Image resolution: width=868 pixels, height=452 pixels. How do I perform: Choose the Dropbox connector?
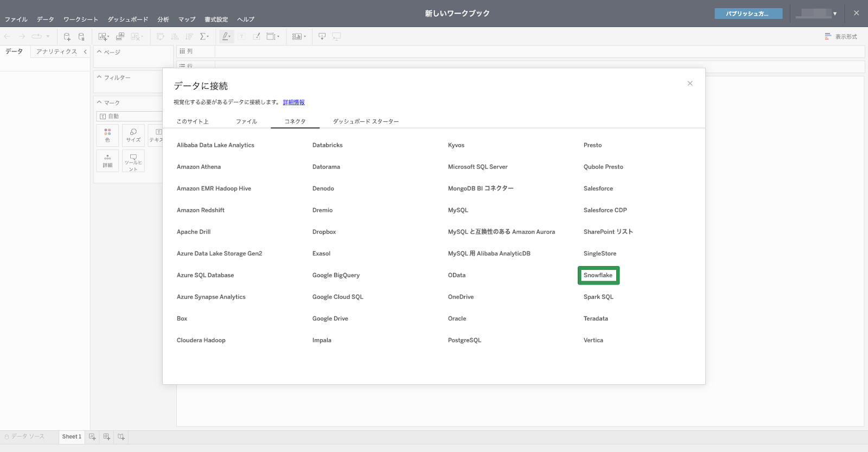[x=324, y=232]
